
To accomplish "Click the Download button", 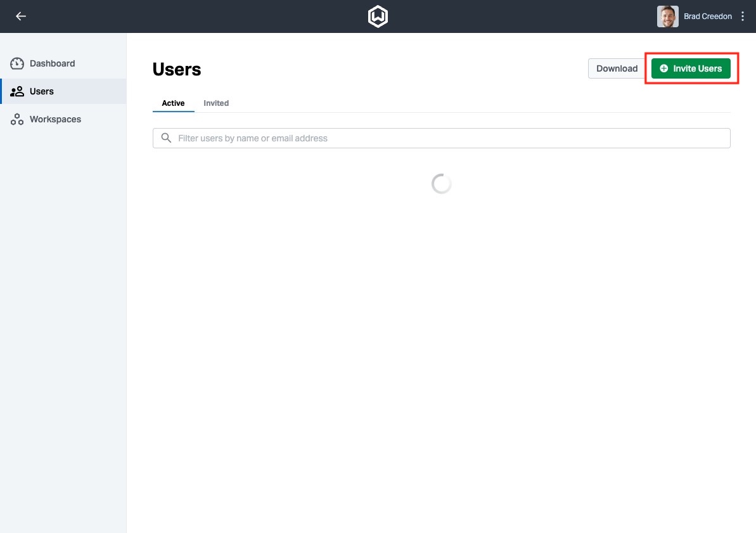I will (615, 68).
